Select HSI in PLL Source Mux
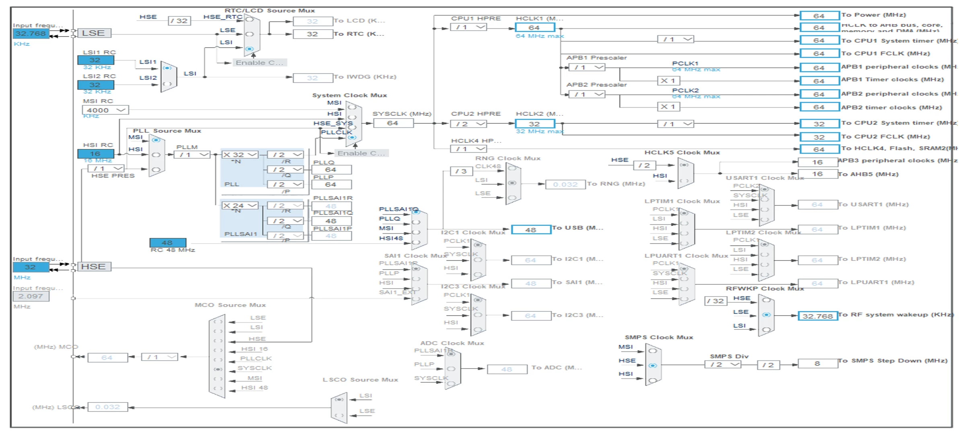Viewport: 980px width, 436px height. tap(156, 155)
